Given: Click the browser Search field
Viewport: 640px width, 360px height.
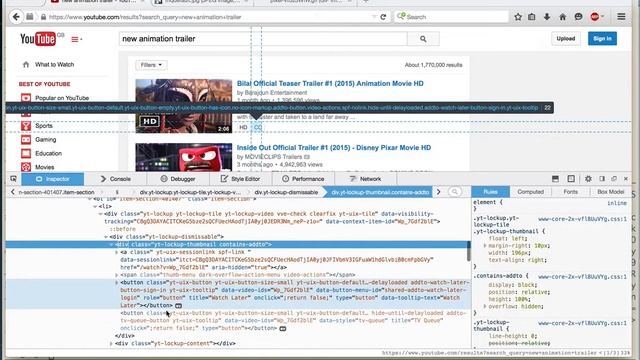Looking at the screenshot, I should click(451, 17).
